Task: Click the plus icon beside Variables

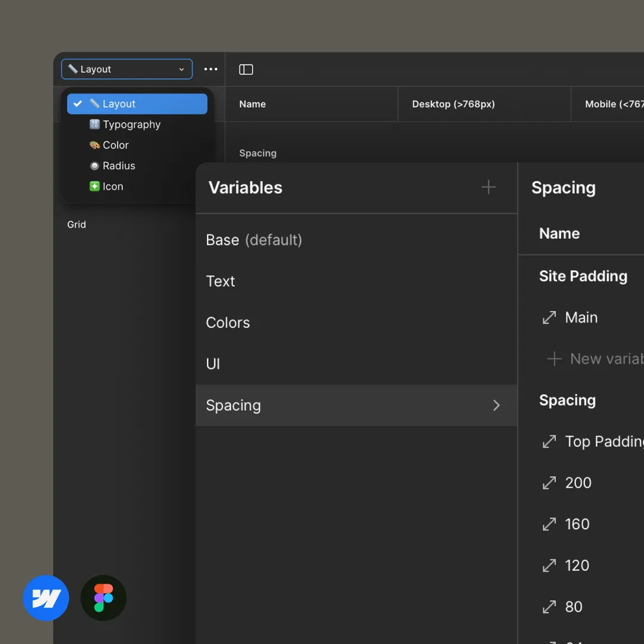Action: (488, 187)
